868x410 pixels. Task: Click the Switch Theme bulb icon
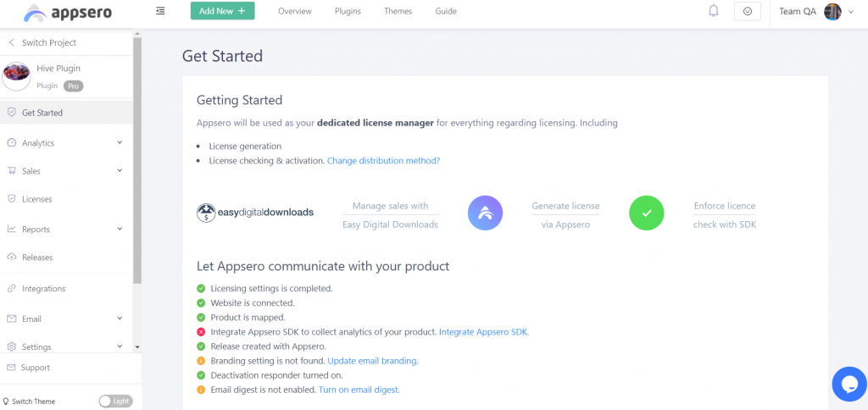pos(6,402)
